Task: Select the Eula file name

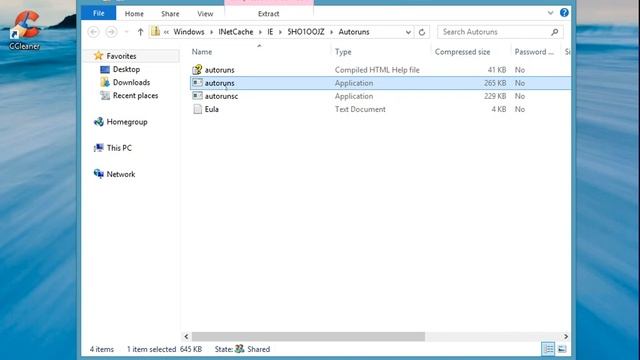Action: click(x=211, y=109)
